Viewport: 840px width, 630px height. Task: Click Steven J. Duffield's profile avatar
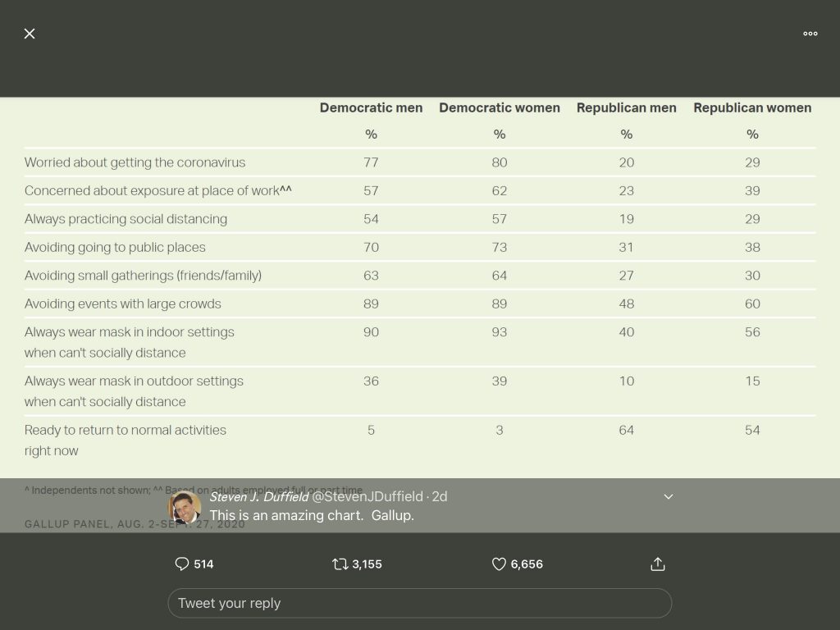185,507
